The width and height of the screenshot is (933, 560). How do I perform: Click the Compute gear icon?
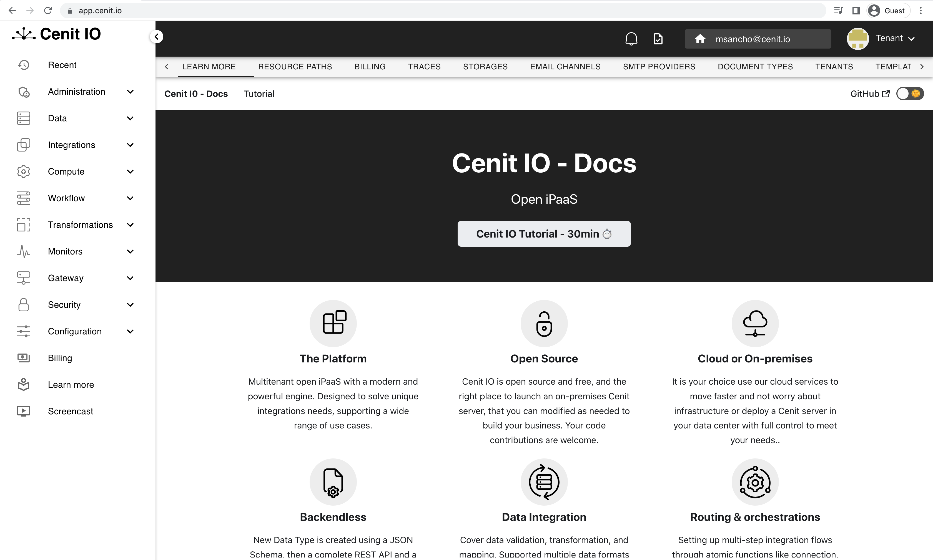23,171
